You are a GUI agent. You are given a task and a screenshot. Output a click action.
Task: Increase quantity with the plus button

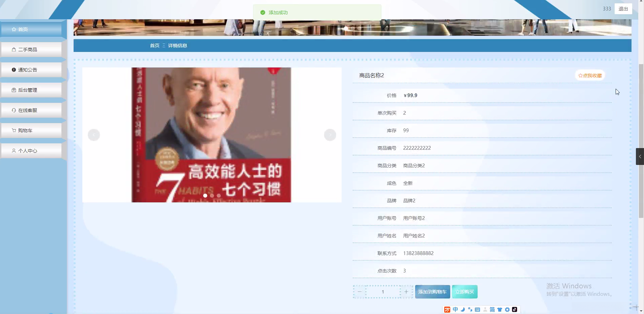click(406, 292)
